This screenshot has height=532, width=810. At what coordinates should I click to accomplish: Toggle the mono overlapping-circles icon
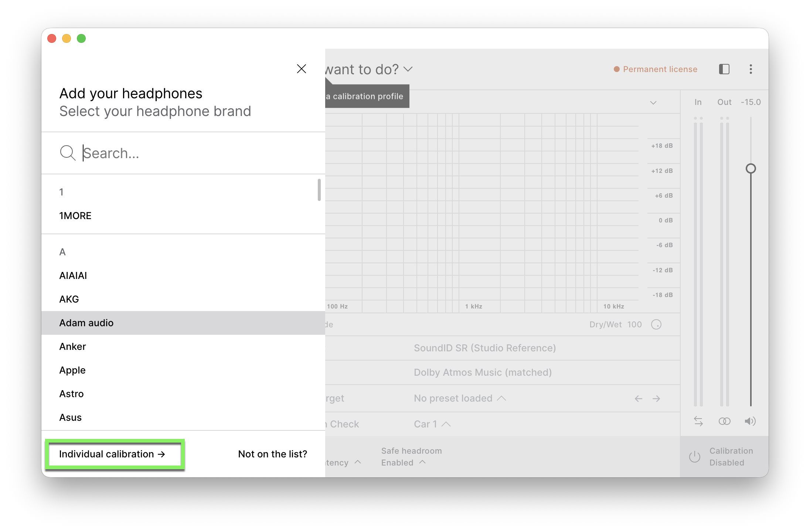(724, 421)
